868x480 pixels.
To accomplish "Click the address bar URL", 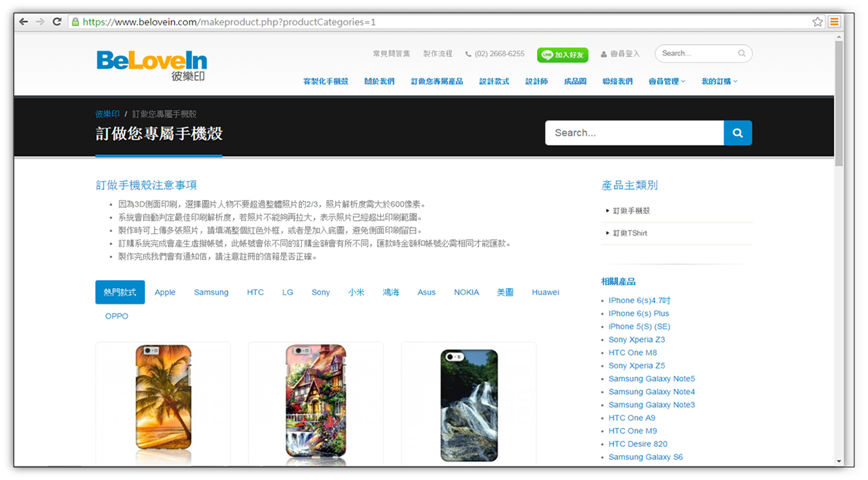I will pos(229,22).
